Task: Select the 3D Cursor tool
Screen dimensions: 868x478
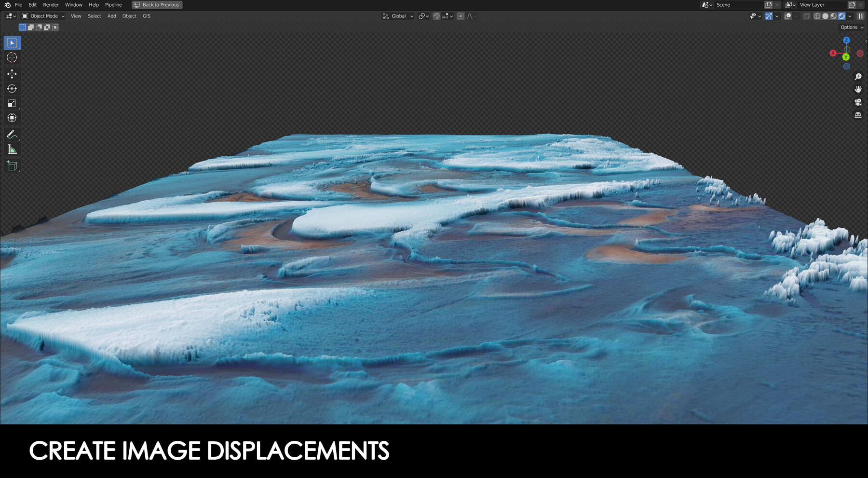Action: (12, 58)
